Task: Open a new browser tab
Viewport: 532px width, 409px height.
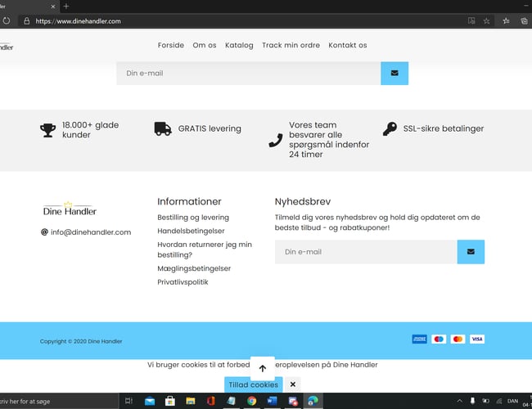Action: [x=65, y=6]
